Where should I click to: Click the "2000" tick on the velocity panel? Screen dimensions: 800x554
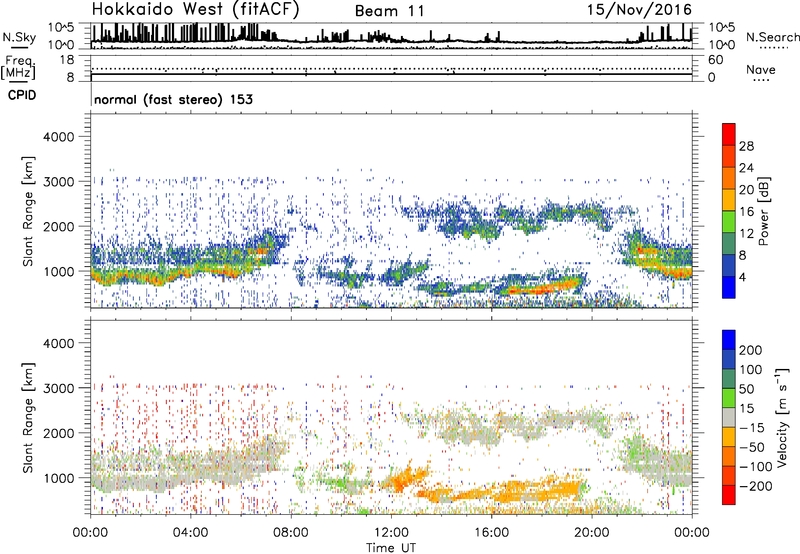click(x=58, y=434)
